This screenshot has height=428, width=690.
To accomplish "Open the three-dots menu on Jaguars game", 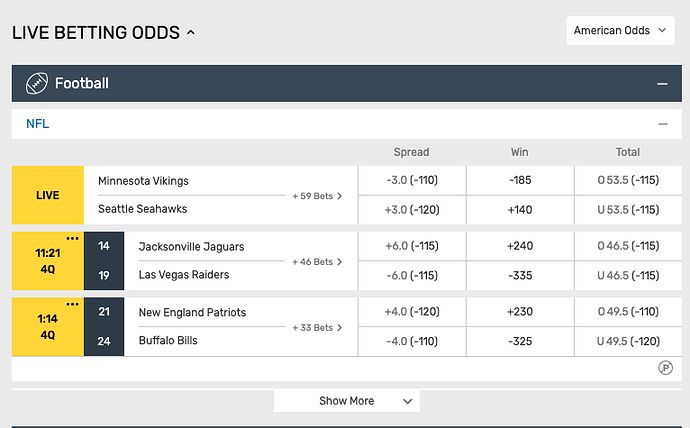I will pyautogui.click(x=72, y=239).
